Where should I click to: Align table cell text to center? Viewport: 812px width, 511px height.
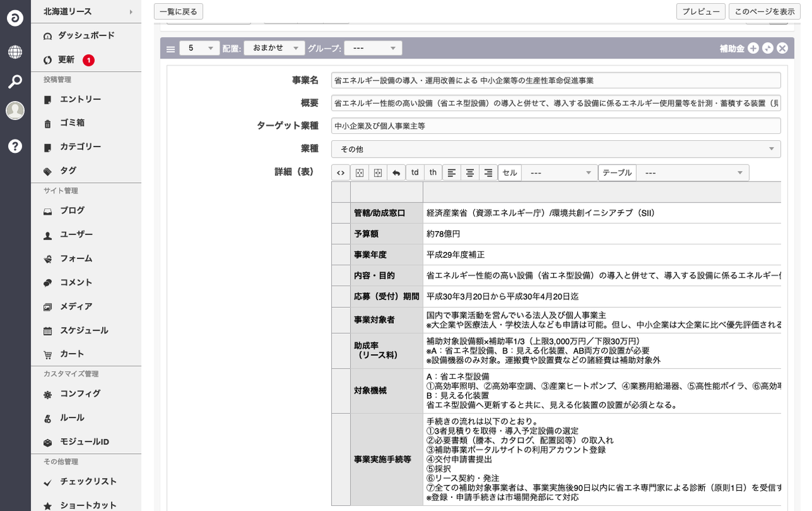(x=470, y=173)
